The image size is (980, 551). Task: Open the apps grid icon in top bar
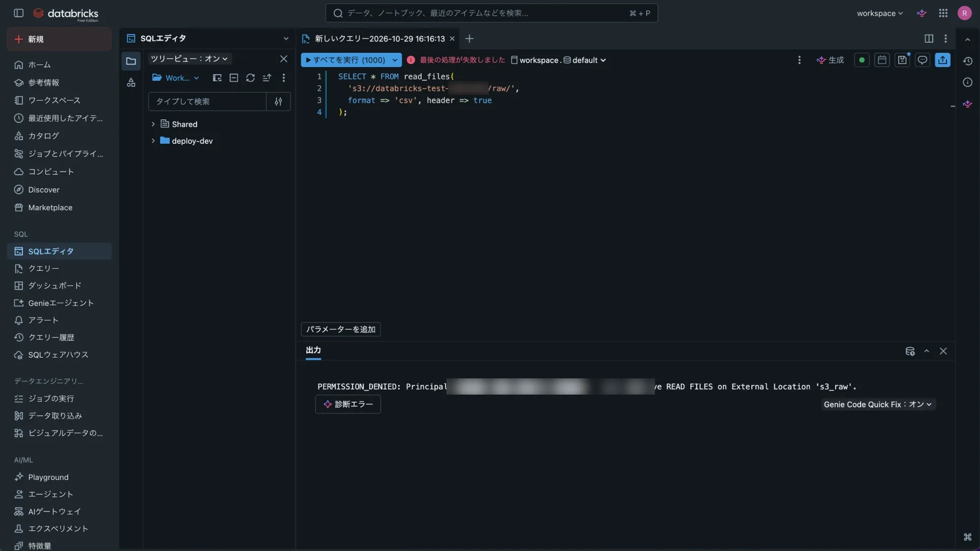coord(943,13)
